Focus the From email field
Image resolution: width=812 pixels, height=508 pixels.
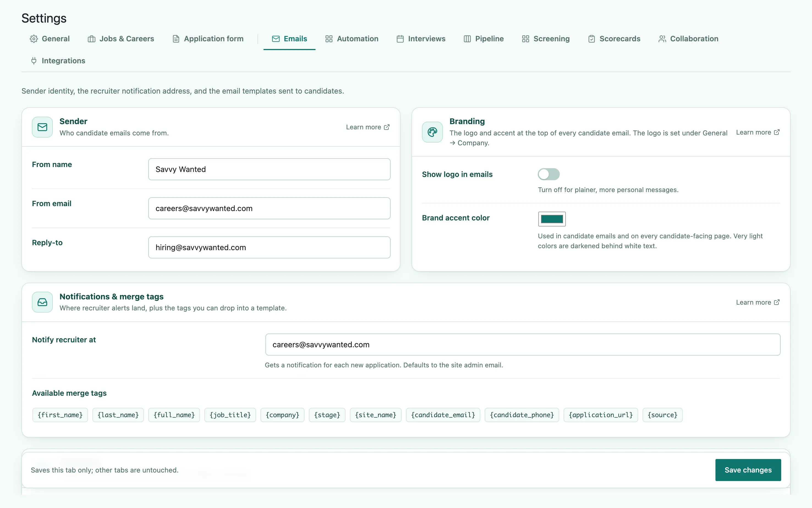pyautogui.click(x=269, y=208)
